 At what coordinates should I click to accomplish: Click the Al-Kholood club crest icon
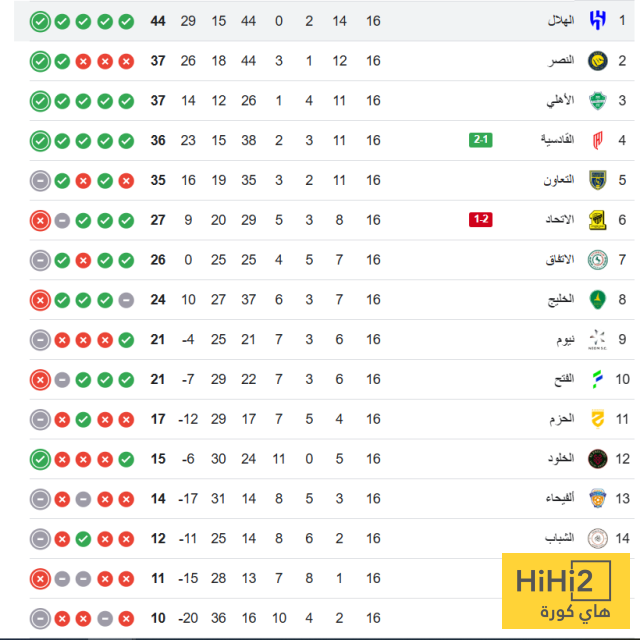(x=597, y=459)
